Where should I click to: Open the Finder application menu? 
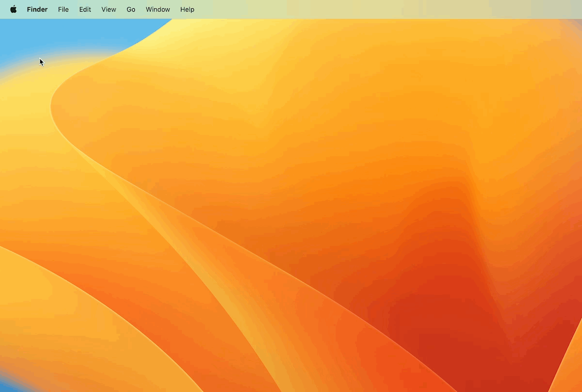click(37, 9)
